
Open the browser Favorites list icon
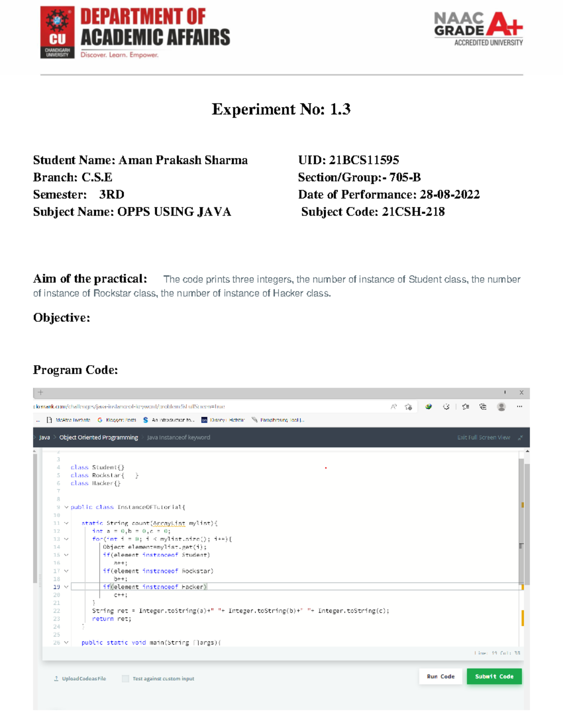tap(465, 407)
